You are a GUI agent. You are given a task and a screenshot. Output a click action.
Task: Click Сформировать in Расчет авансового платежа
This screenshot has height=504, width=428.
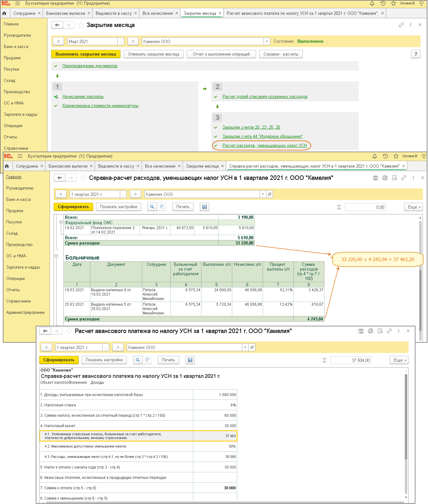tap(59, 360)
